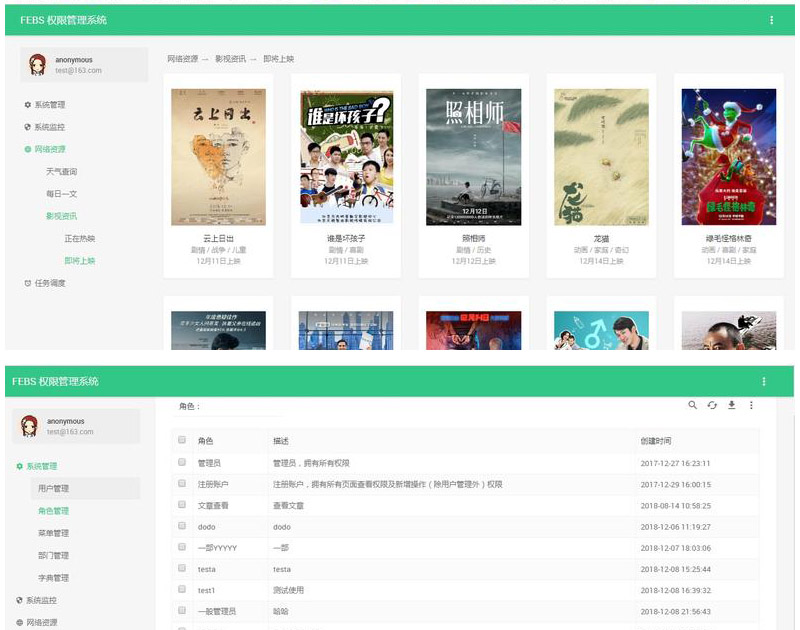
Task: Check the checkbox for 注册账户 role
Action: (182, 483)
